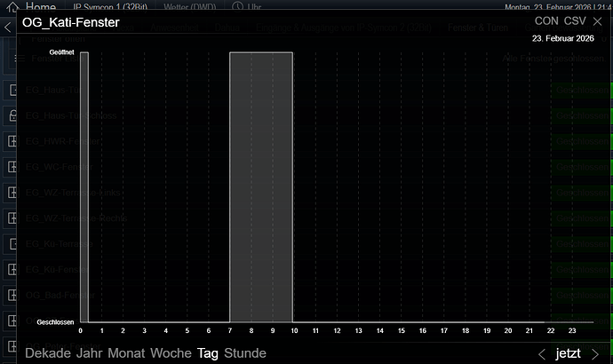Image resolution: width=613 pixels, height=364 pixels.
Task: Open the Anwesenheit tab behind dialog
Action: (x=174, y=28)
